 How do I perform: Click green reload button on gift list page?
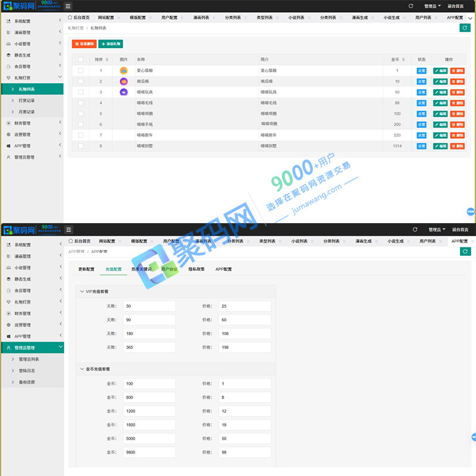465,28
